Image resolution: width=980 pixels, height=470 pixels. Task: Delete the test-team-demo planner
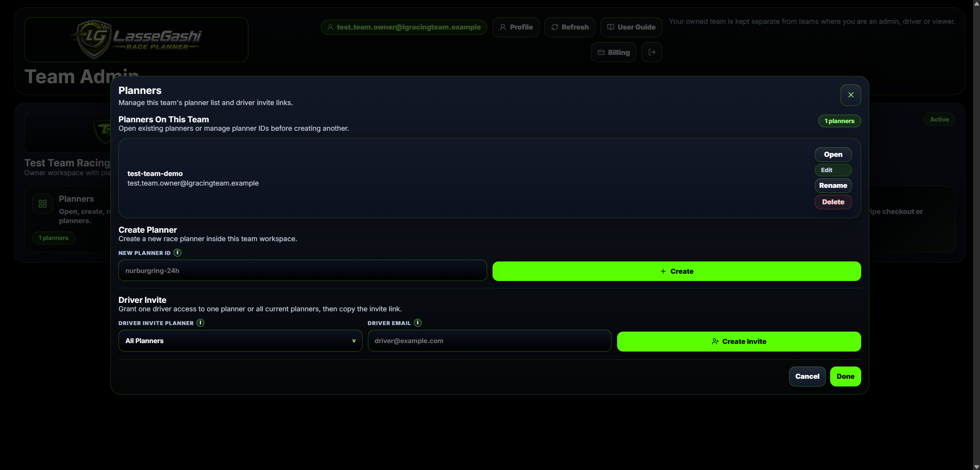click(x=833, y=202)
